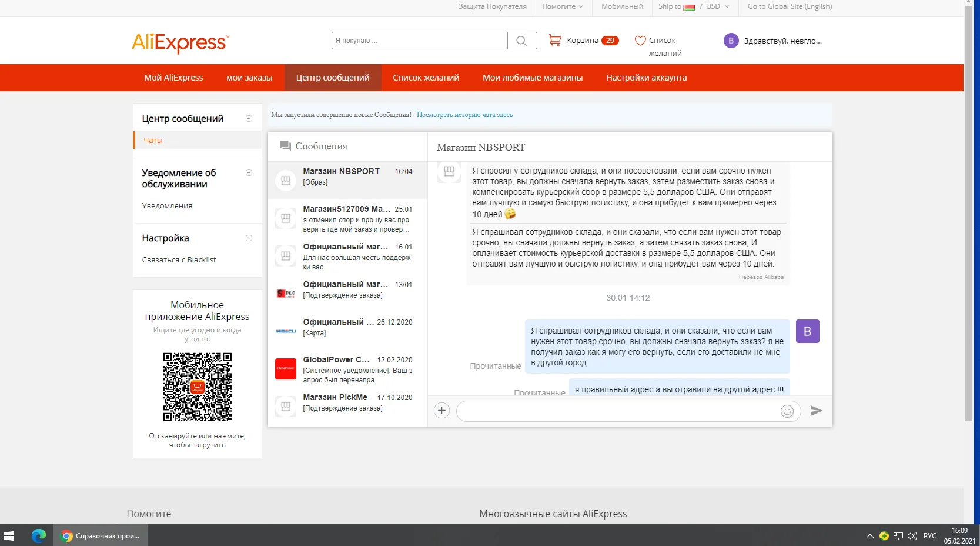The image size is (980, 546).
Task: Open the shopping cart icon
Action: (554, 40)
